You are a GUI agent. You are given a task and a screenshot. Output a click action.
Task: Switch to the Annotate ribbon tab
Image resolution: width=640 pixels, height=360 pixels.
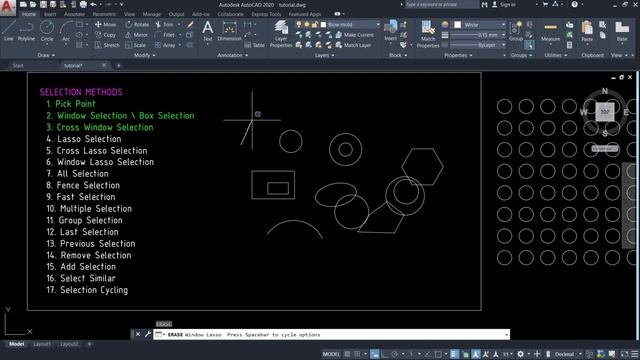pos(74,14)
